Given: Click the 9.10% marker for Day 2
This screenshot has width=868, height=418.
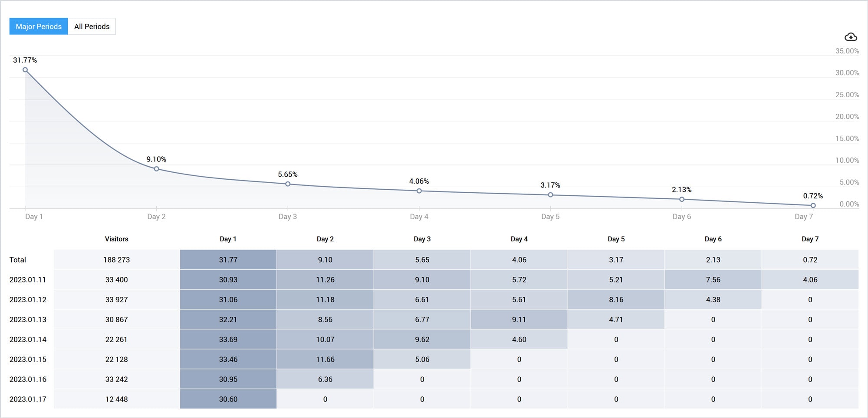Looking at the screenshot, I should pos(157,169).
